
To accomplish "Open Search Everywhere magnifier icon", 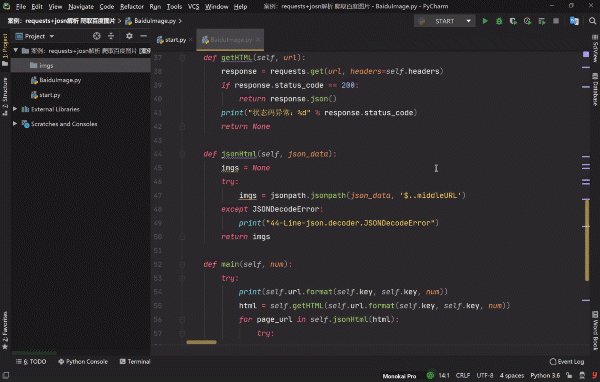I will click(592, 21).
